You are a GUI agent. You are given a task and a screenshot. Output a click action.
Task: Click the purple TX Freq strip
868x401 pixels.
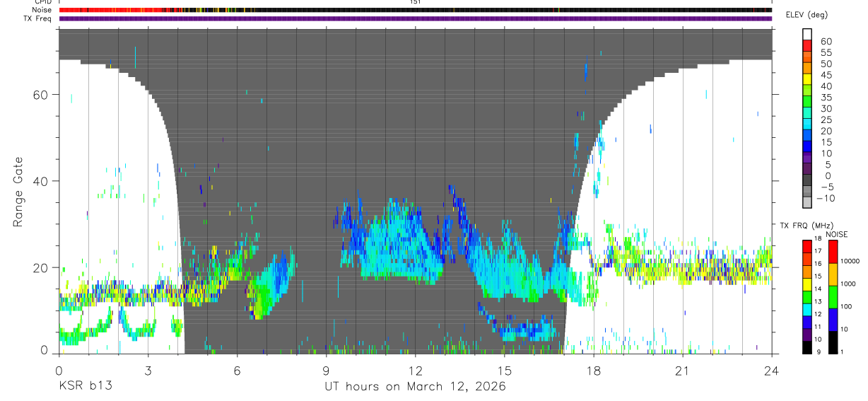pos(416,18)
